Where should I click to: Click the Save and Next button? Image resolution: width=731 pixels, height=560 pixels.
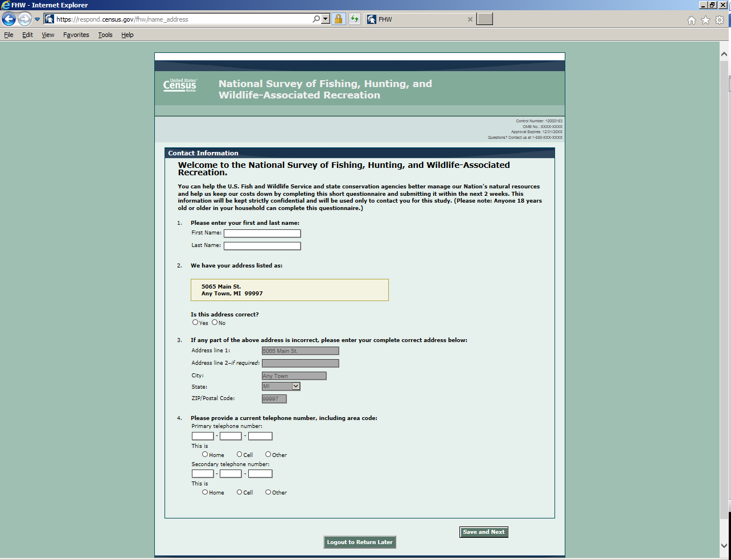coord(483,532)
